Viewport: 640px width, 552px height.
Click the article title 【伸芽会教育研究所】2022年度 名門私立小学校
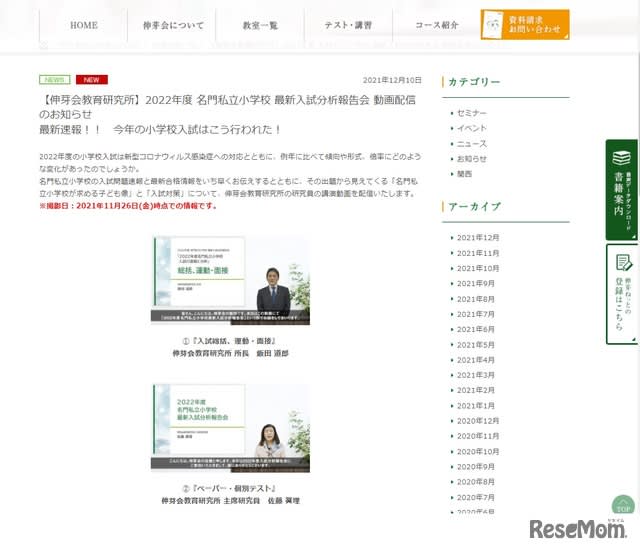tap(227, 107)
